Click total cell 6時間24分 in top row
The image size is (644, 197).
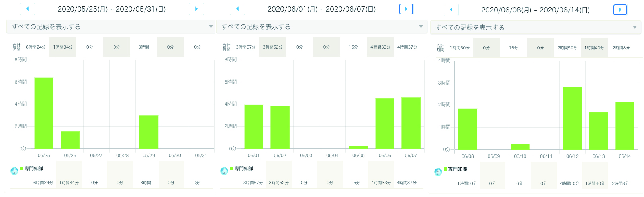tap(36, 47)
